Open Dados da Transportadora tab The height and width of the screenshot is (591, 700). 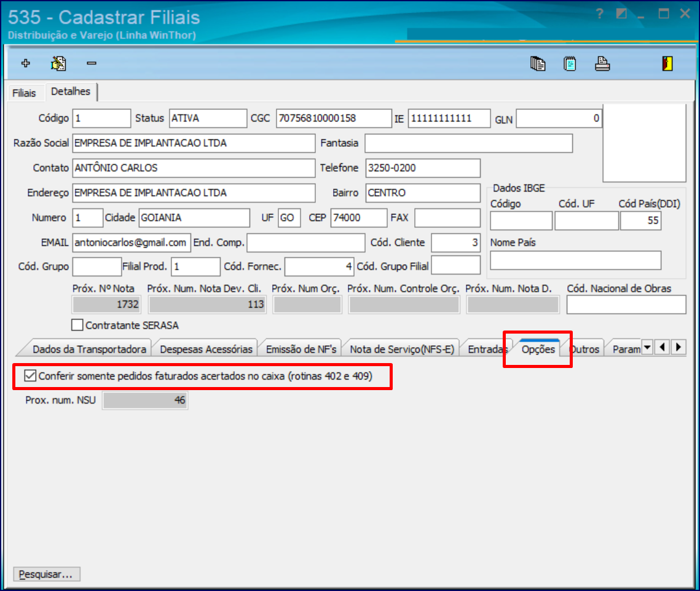tap(89, 349)
